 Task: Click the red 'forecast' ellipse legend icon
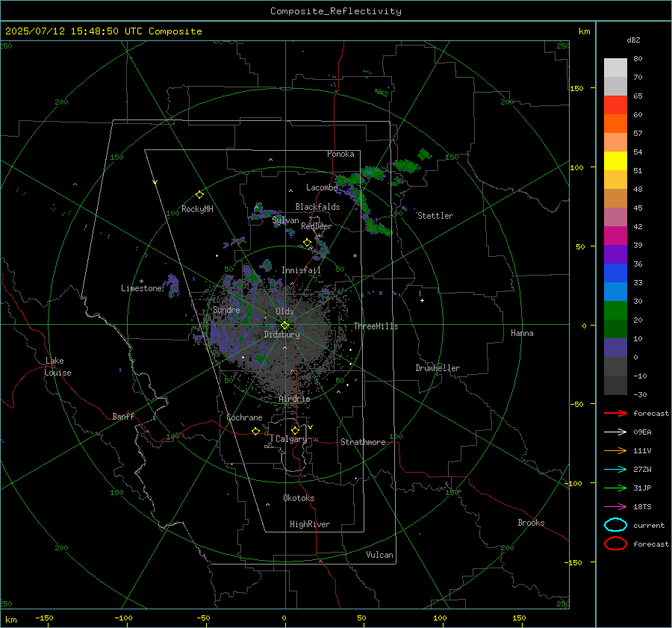(615, 544)
